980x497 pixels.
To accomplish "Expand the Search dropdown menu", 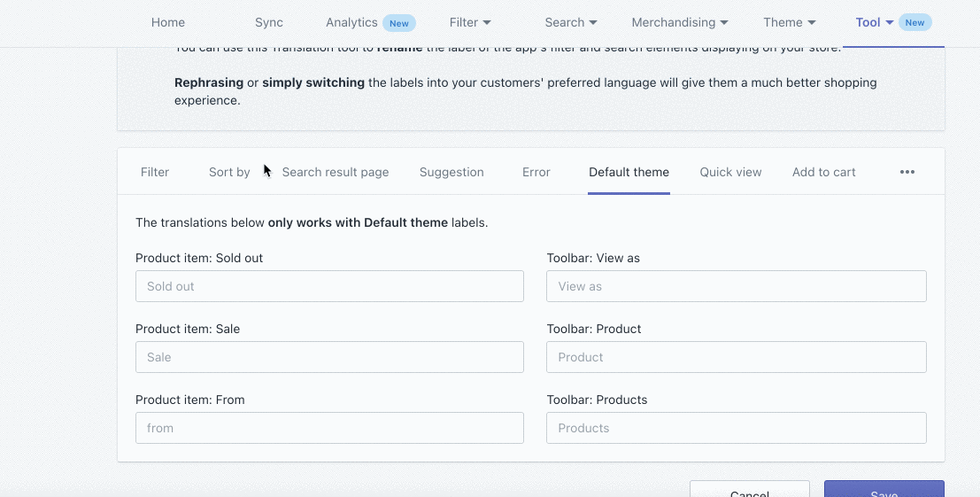I will click(x=571, y=22).
